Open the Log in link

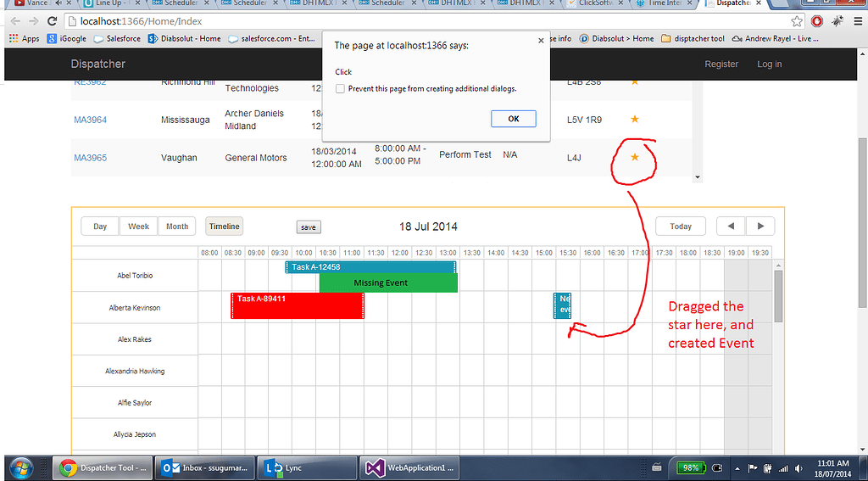770,64
